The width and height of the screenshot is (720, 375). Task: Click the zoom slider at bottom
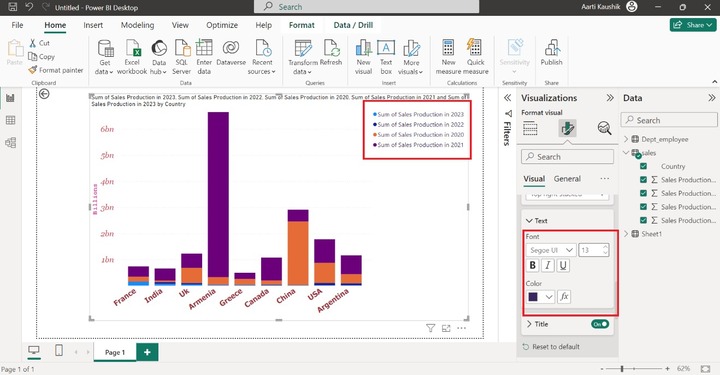(x=636, y=369)
